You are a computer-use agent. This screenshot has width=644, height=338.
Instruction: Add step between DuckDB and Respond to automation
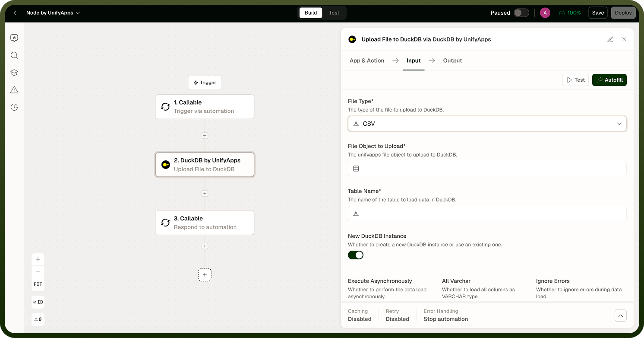pyautogui.click(x=205, y=194)
